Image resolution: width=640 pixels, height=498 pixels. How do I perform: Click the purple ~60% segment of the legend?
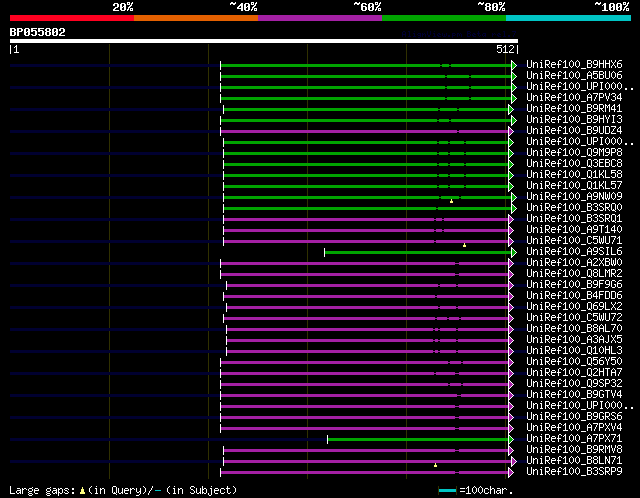320,18
